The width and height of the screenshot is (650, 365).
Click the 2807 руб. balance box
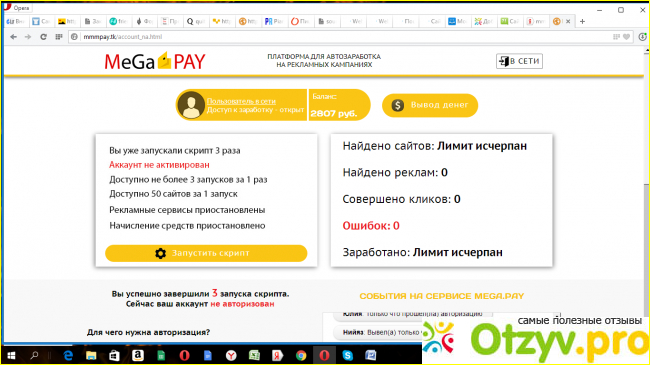[339, 105]
